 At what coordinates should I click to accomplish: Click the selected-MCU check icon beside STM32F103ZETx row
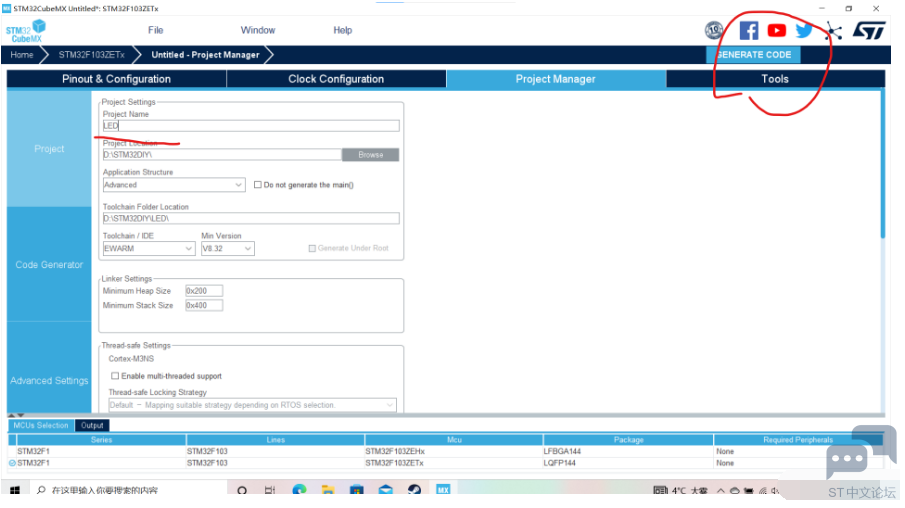tap(12, 463)
